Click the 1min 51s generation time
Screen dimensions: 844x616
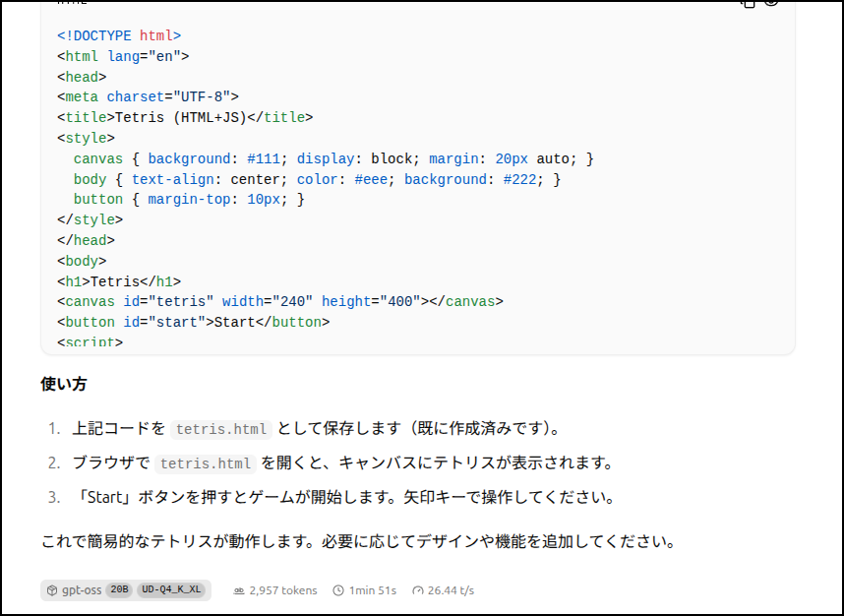(373, 590)
